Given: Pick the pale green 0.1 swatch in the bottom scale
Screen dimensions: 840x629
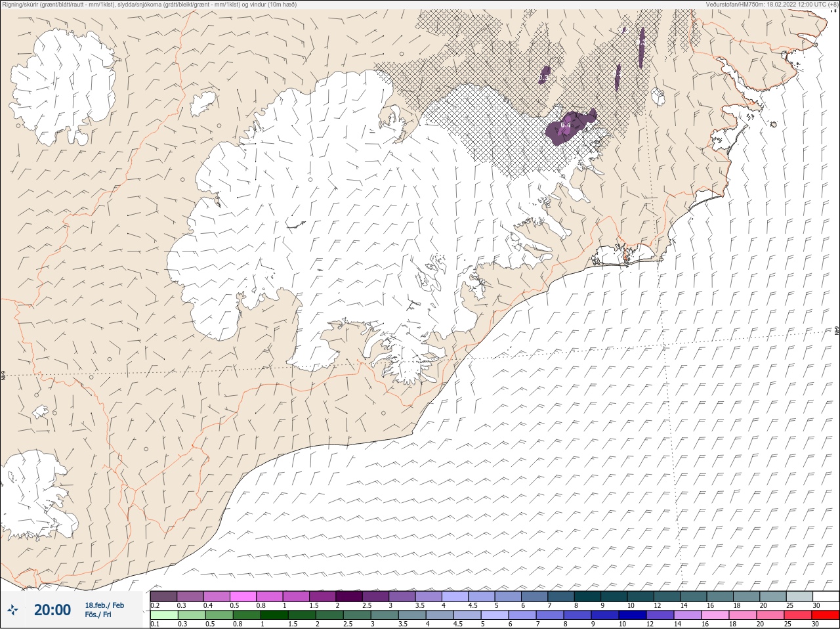Looking at the screenshot, I should (163, 615).
